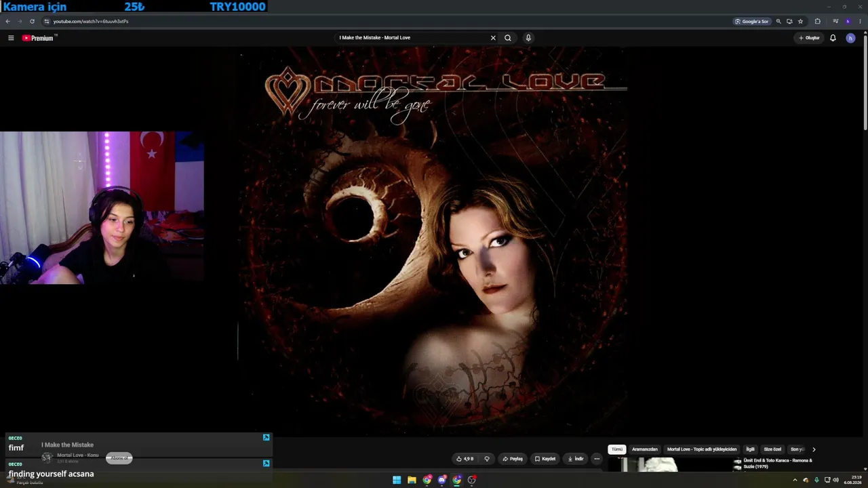Click the Kaydet save button
Image resolution: width=868 pixels, height=488 pixels.
tap(545, 459)
